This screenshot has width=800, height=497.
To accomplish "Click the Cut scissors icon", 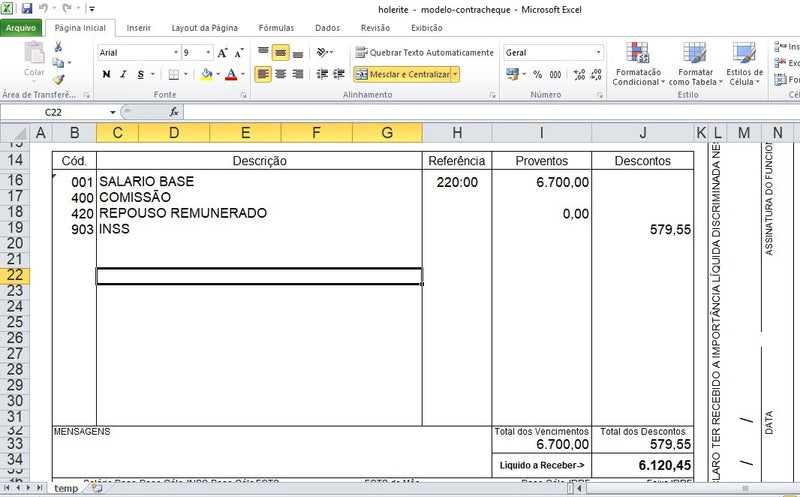I will (59, 47).
